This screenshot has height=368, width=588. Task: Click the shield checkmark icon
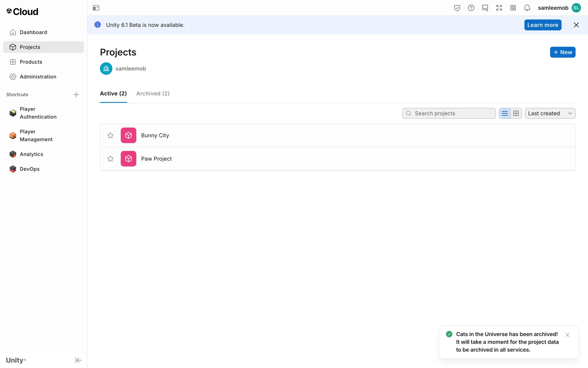(x=457, y=8)
